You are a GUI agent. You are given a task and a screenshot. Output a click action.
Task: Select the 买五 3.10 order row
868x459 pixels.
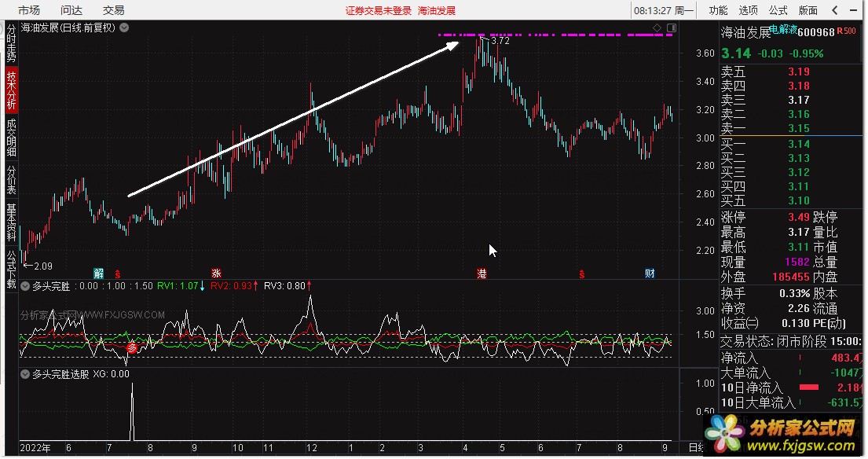pyautogui.click(x=790, y=200)
